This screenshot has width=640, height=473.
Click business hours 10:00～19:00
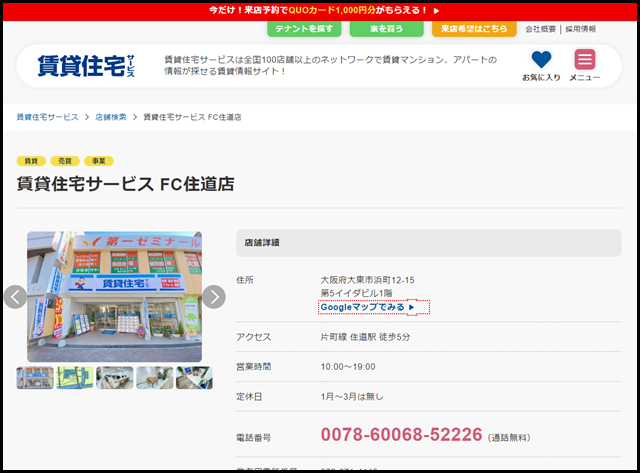pyautogui.click(x=348, y=366)
